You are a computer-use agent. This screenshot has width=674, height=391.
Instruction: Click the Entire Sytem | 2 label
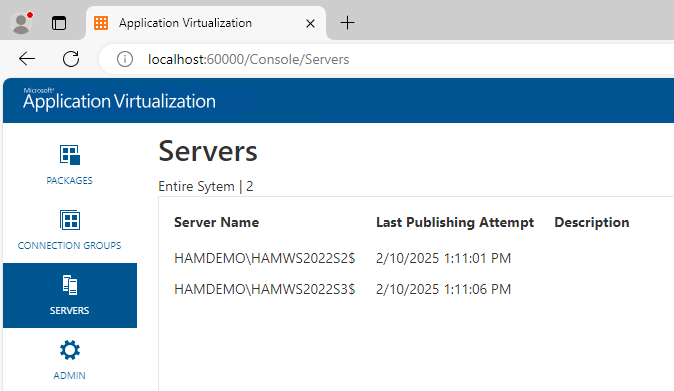pyautogui.click(x=206, y=186)
